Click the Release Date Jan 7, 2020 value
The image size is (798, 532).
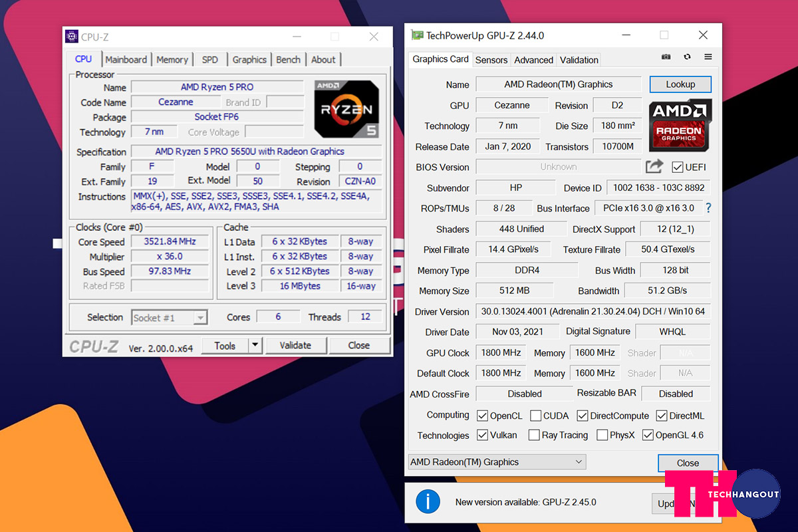point(508,146)
